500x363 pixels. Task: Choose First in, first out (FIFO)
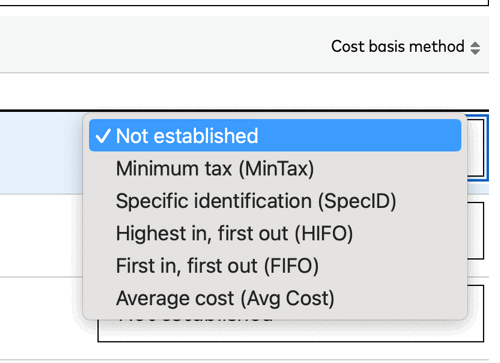tap(275, 265)
